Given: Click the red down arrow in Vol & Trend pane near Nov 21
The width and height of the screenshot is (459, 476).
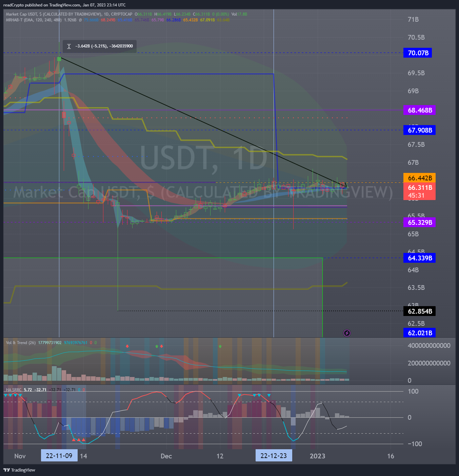Looking at the screenshot, I should (127, 346).
